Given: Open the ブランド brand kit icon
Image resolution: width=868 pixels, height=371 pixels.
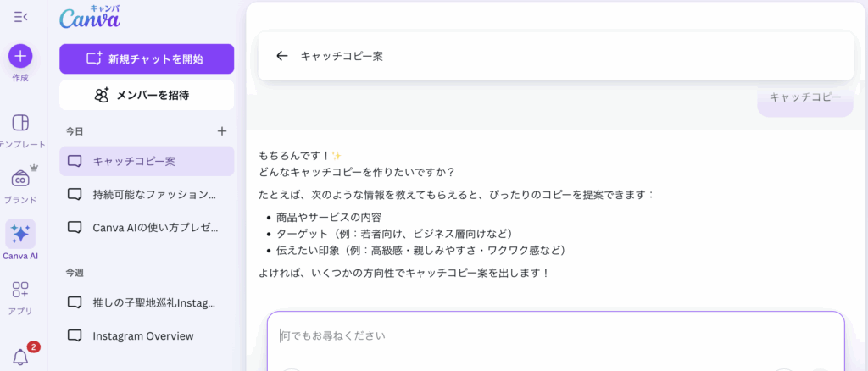Looking at the screenshot, I should [x=20, y=179].
